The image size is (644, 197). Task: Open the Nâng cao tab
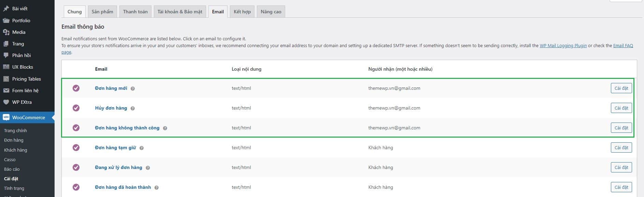[270, 11]
